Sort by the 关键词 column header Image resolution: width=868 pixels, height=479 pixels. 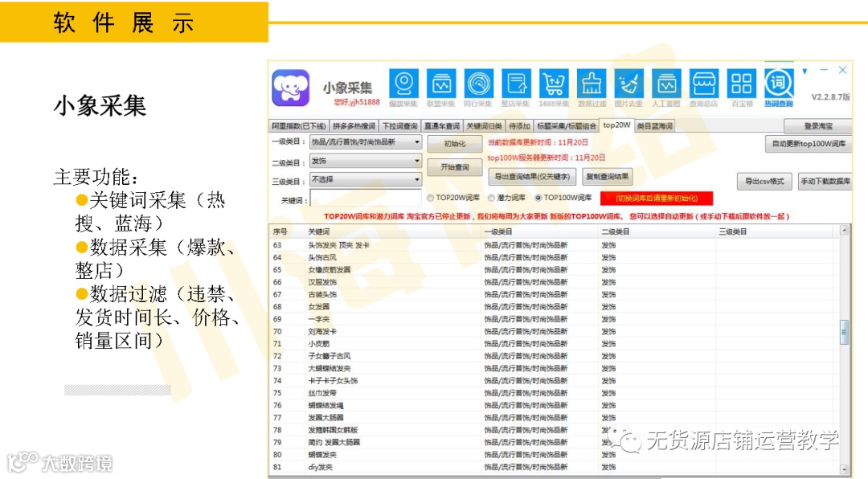[392, 231]
